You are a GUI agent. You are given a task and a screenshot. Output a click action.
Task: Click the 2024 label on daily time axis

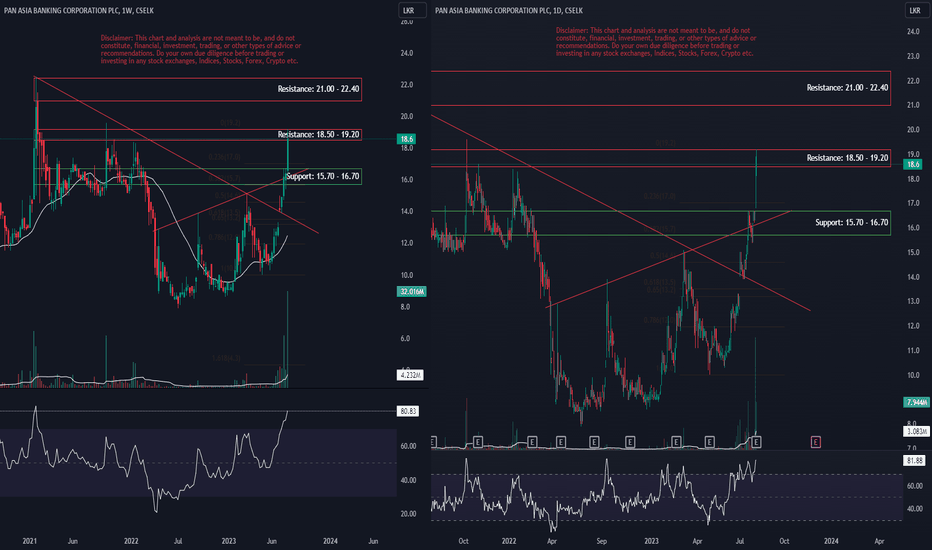click(831, 541)
